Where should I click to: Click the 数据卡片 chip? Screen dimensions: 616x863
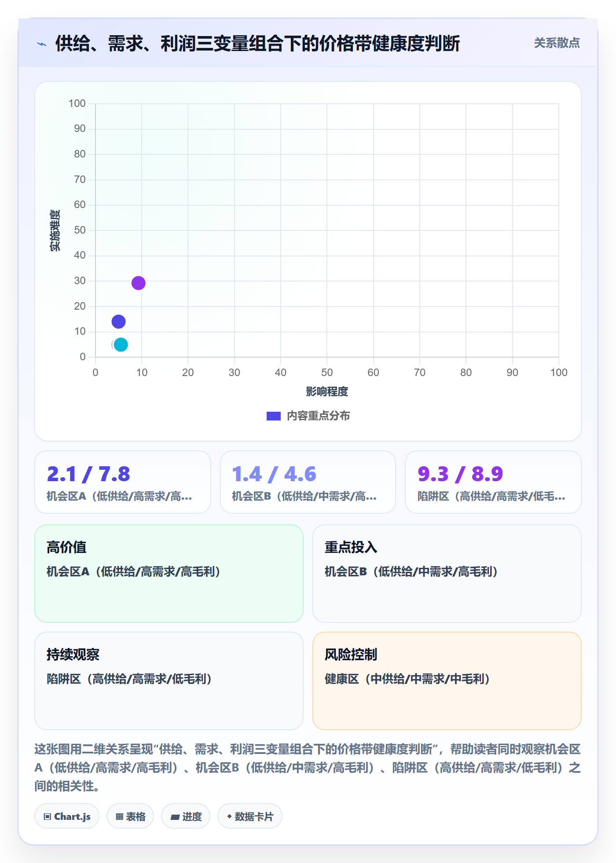click(250, 816)
